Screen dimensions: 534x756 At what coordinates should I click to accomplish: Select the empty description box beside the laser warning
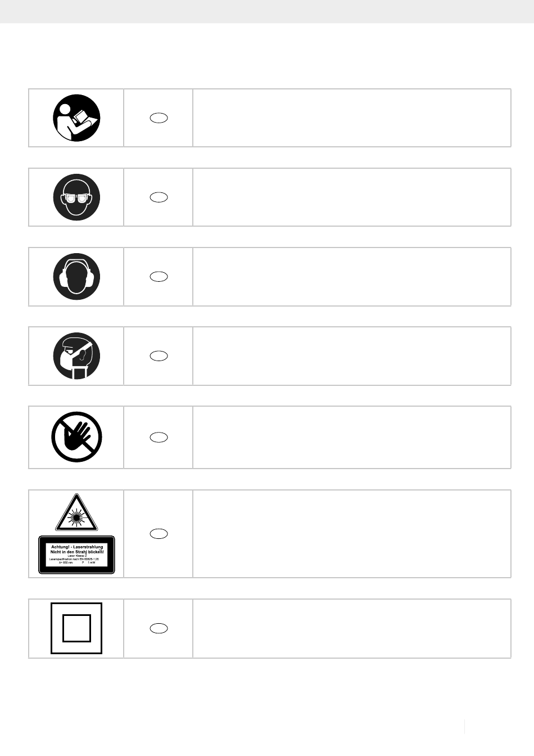[x=352, y=533]
